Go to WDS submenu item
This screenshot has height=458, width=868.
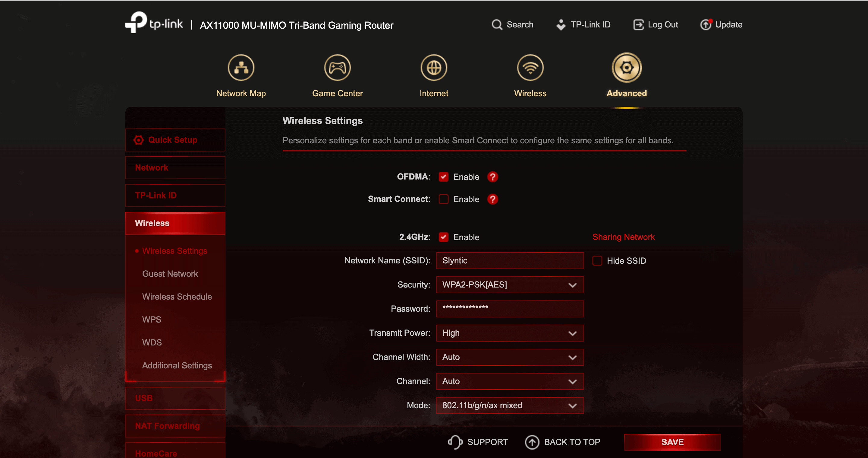(152, 343)
